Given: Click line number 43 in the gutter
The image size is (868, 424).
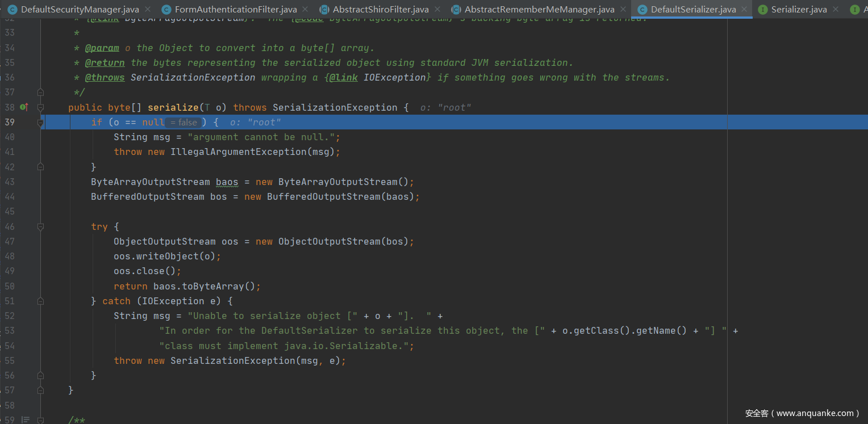Looking at the screenshot, I should point(10,182).
